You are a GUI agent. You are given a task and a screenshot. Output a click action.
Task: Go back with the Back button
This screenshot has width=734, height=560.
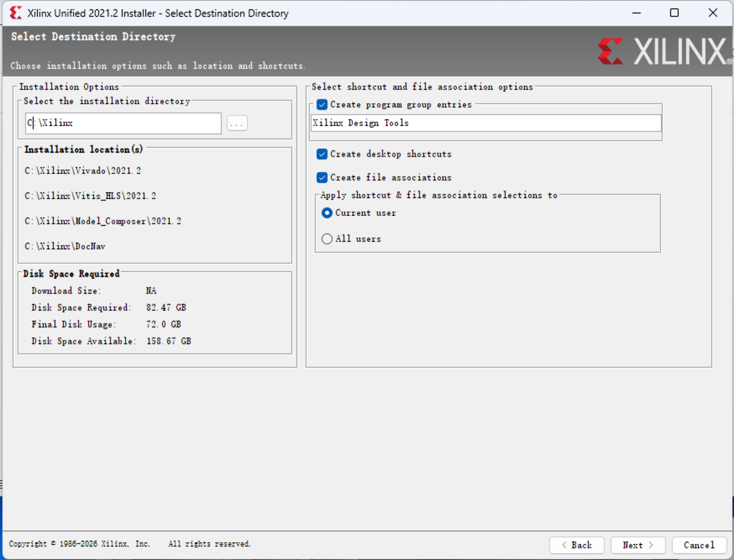(577, 545)
